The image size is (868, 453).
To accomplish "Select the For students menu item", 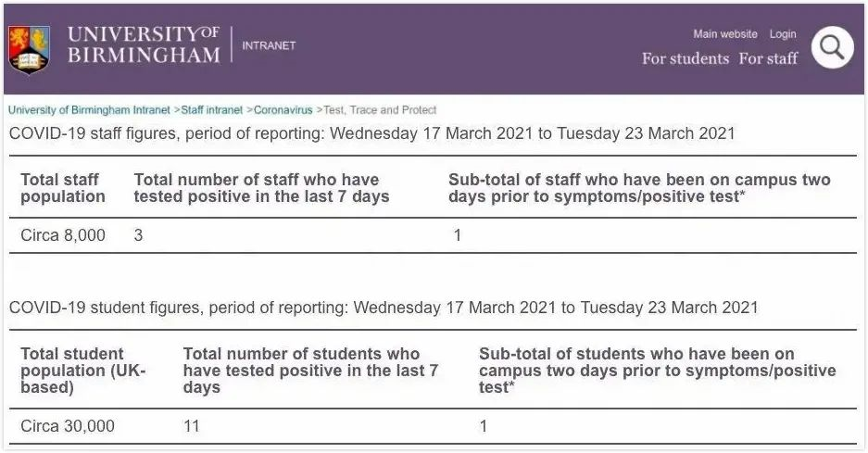I will [x=686, y=58].
